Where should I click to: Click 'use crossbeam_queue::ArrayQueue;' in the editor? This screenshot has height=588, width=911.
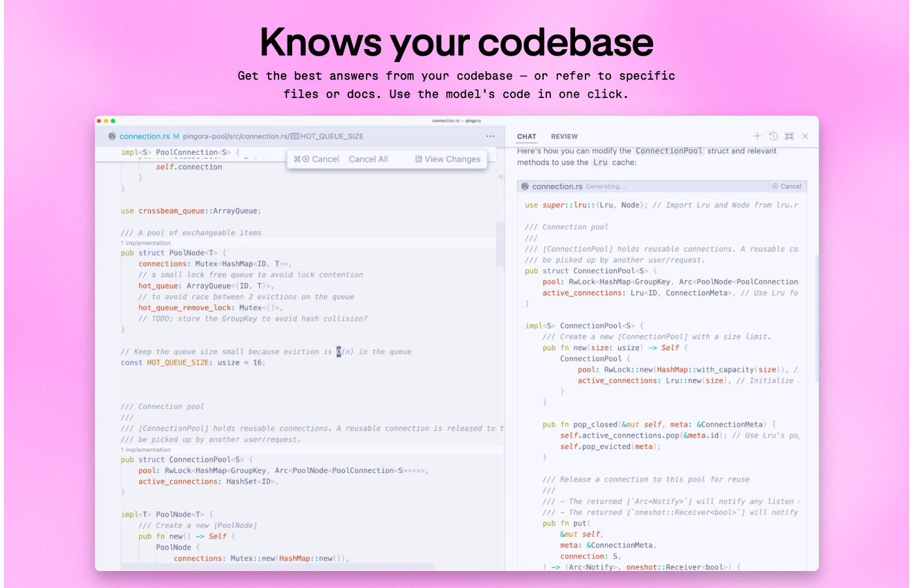[191, 211]
